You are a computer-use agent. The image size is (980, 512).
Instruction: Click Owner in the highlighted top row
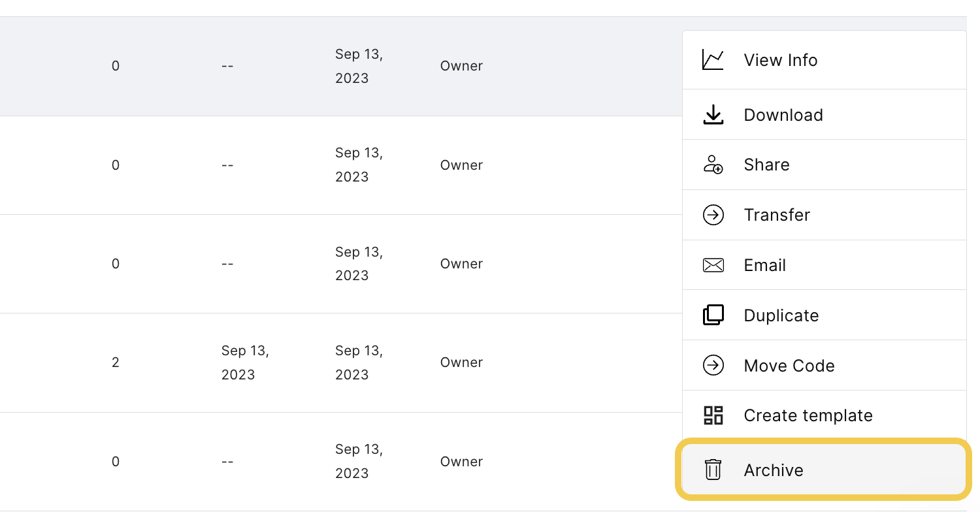tap(461, 66)
